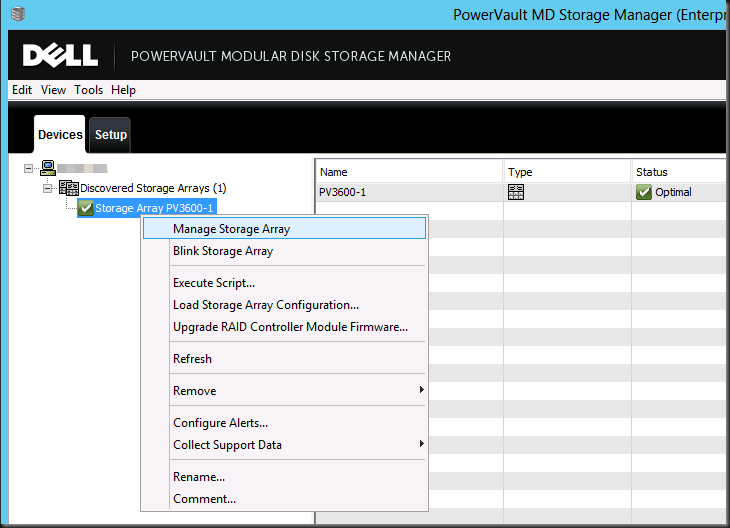The image size is (730, 528).
Task: Open the Remove menu entry
Action: 284,391
